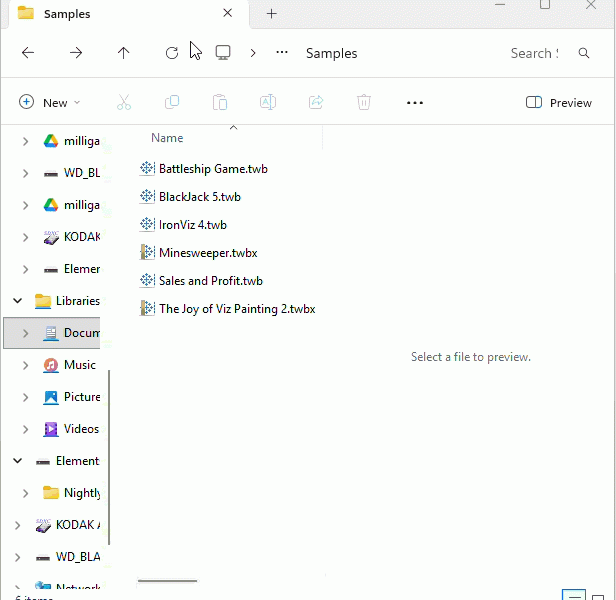Viewport: 616px width, 600px height.
Task: Sort files by Name column header
Action: point(167,138)
